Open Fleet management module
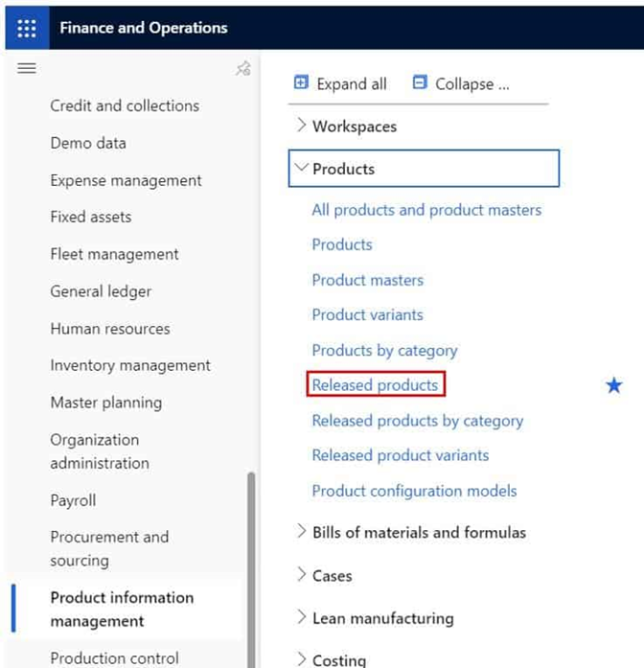644x668 pixels. [x=115, y=254]
